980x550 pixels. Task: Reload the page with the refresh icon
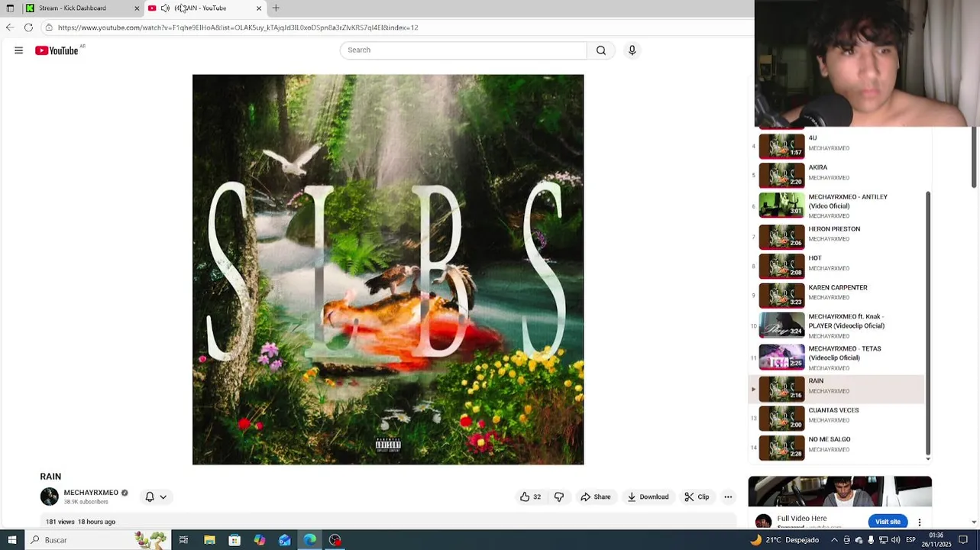click(x=28, y=27)
